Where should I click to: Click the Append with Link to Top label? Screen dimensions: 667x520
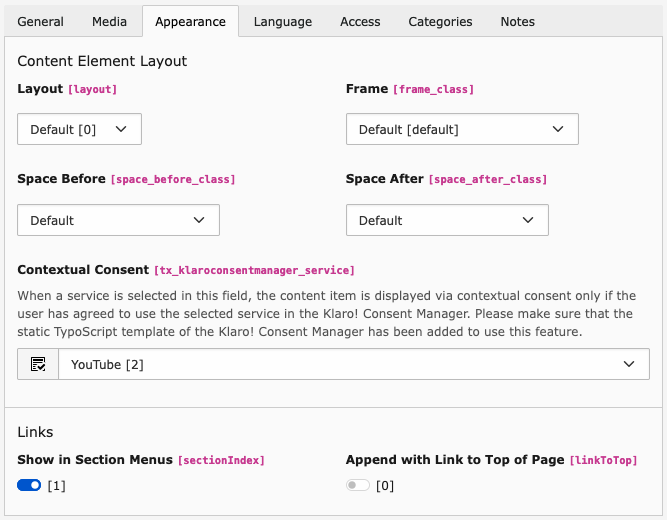click(455, 460)
